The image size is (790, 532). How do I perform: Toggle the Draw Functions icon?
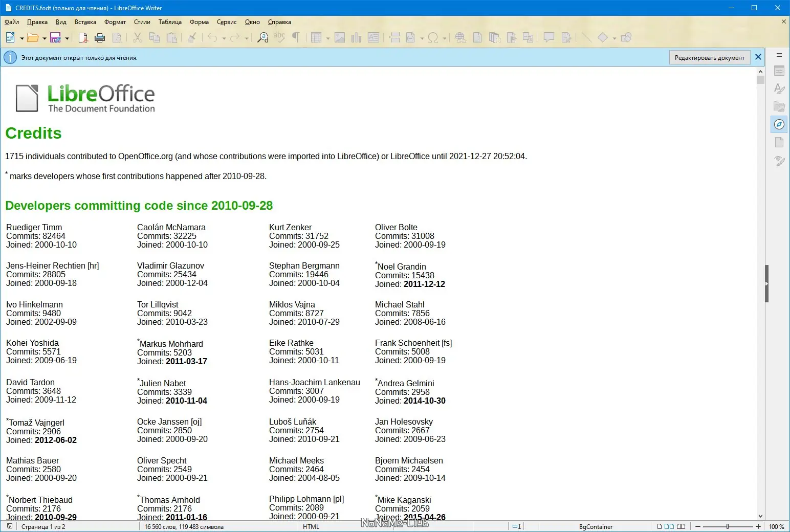click(626, 37)
